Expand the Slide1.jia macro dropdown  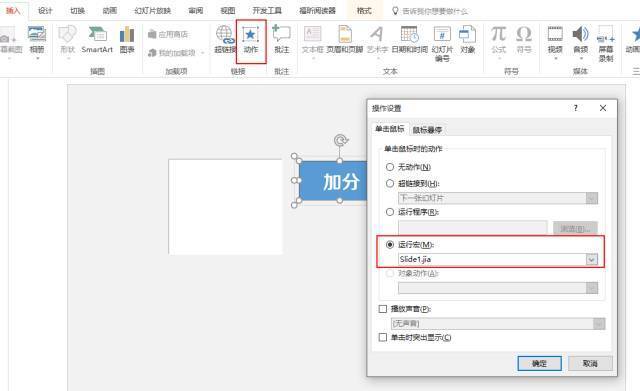point(591,259)
